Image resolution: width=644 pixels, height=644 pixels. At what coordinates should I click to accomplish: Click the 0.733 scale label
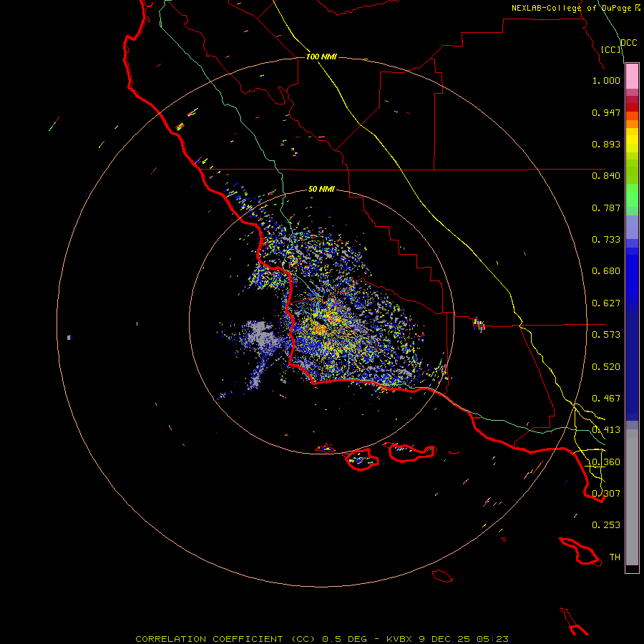(x=606, y=240)
